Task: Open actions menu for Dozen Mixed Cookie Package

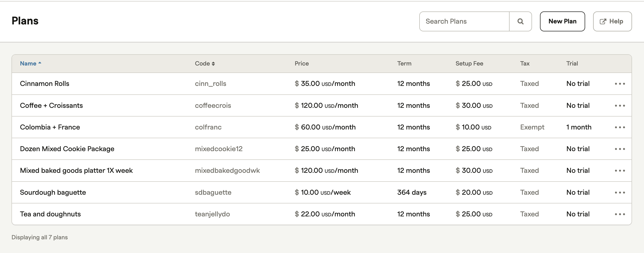Action: click(x=620, y=149)
